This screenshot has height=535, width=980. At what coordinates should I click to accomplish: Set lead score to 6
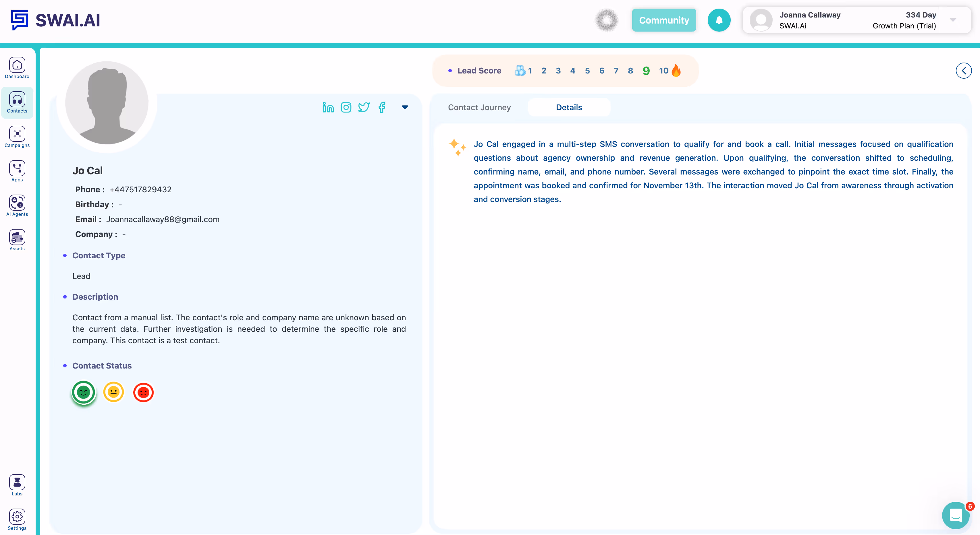[602, 71]
